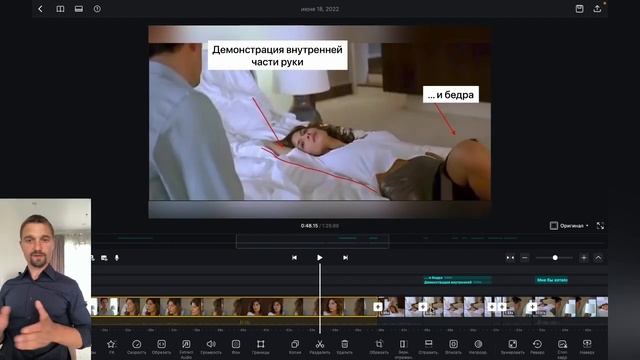Image resolution: width=640 pixels, height=360 pixels.
Task: Click the 0:48.15 timecode display
Action: pos(309,226)
